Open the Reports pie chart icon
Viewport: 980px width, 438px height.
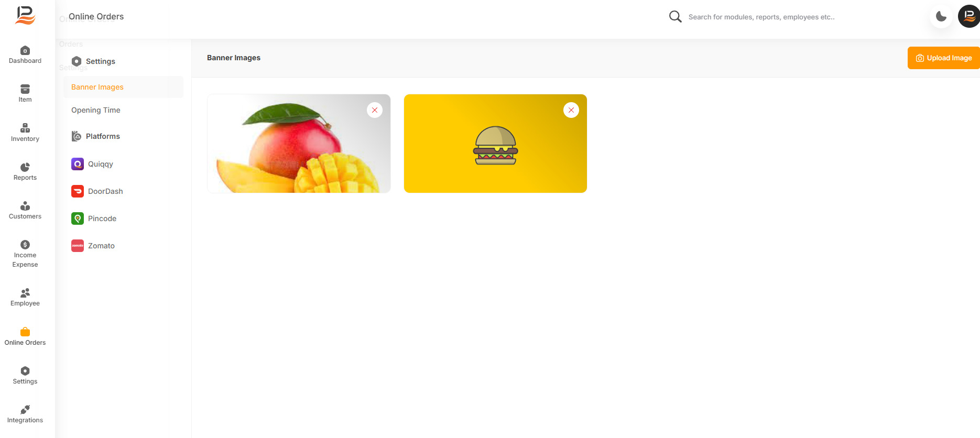25,167
